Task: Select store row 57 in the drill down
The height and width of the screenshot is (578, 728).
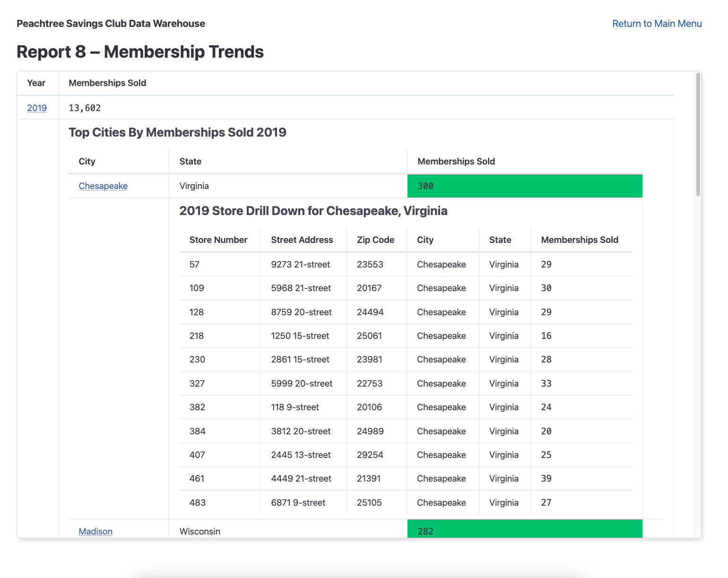Action: 331,264
